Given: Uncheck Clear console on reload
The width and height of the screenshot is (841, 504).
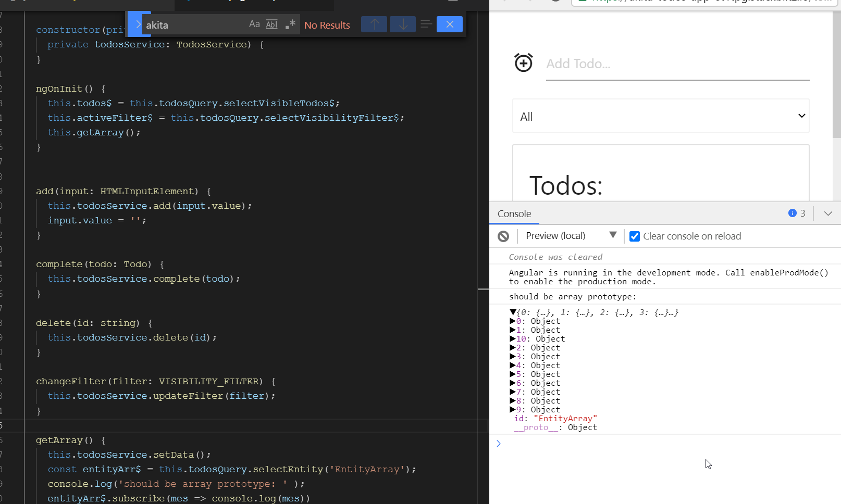Looking at the screenshot, I should [634, 236].
